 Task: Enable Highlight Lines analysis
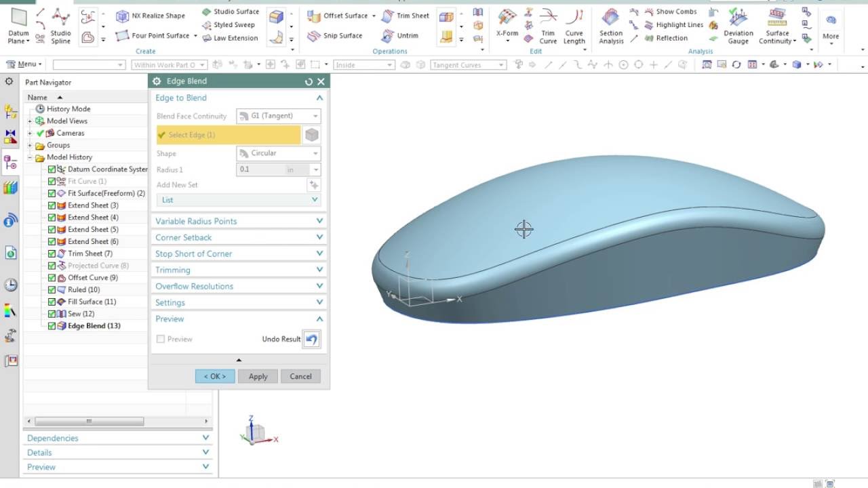click(x=673, y=25)
